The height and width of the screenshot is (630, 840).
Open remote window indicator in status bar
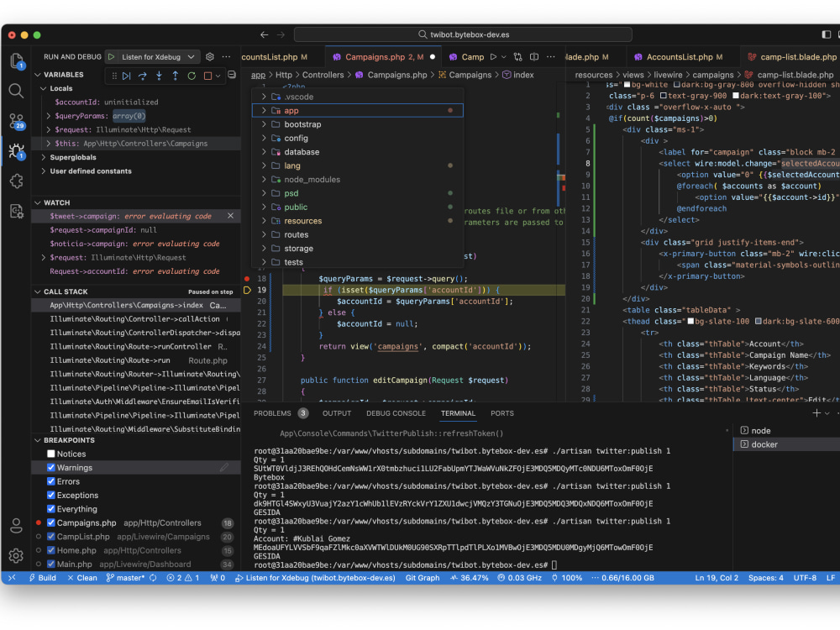point(13,578)
